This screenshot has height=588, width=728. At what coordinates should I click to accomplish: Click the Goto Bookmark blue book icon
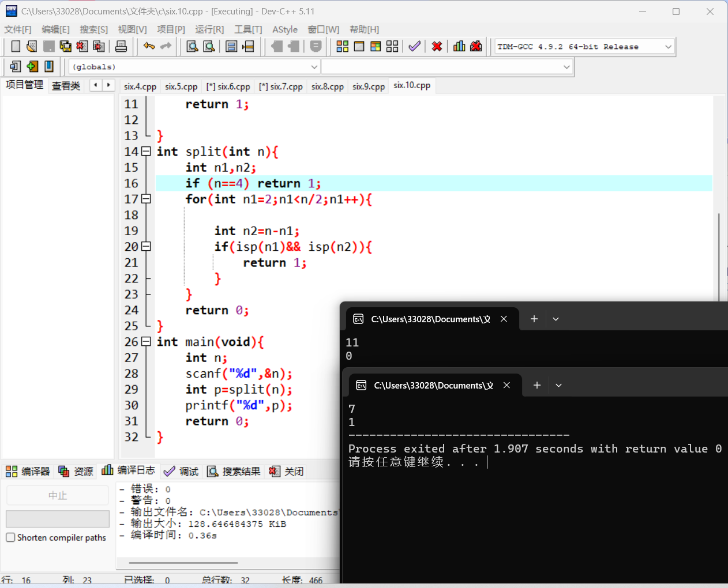coord(49,67)
